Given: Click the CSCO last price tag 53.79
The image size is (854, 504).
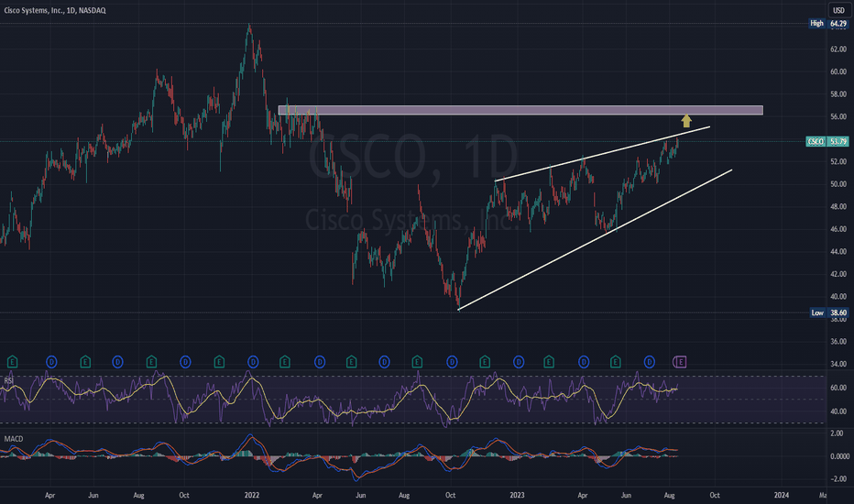Looking at the screenshot, I should [827, 142].
